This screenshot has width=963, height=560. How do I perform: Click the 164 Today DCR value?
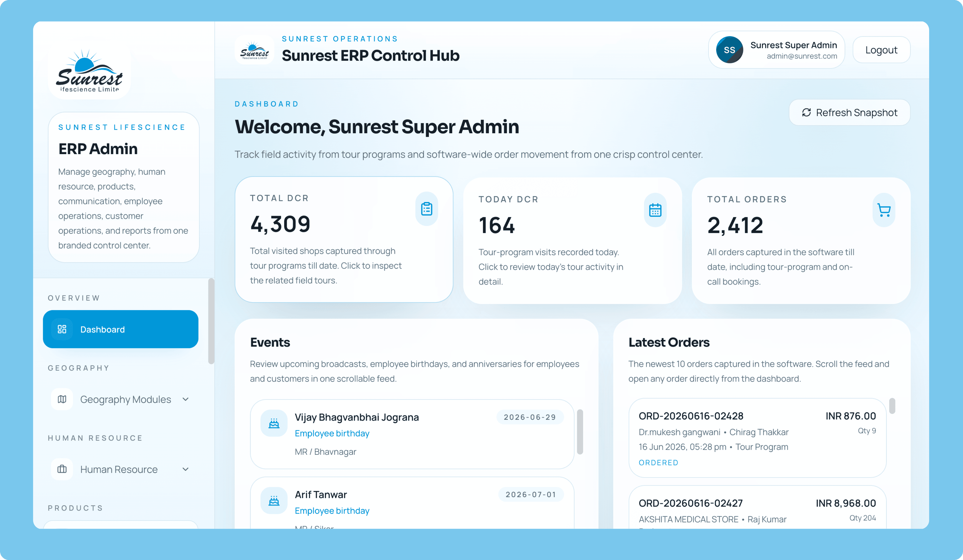click(x=497, y=225)
